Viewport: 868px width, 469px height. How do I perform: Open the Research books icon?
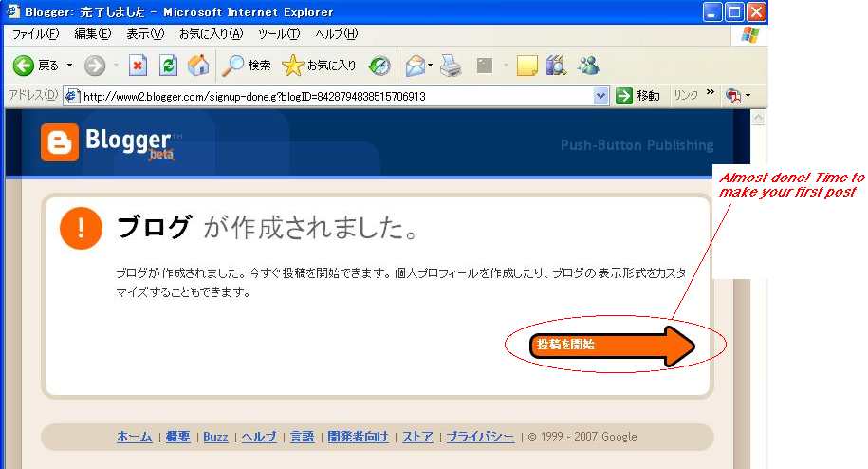(x=556, y=66)
